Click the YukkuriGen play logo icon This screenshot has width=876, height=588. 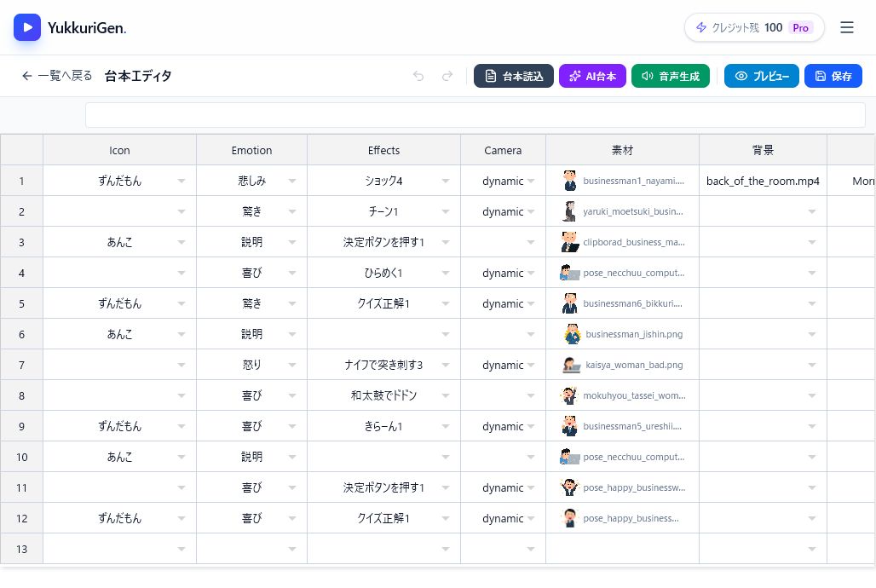click(26, 27)
